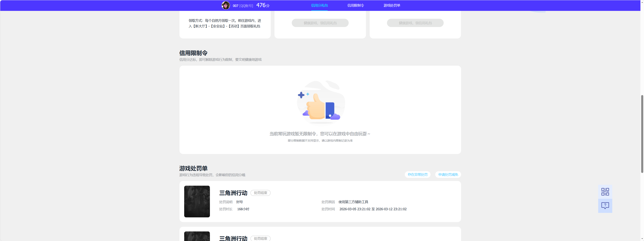Click the 游戏处罚单 section heading

pos(193,168)
